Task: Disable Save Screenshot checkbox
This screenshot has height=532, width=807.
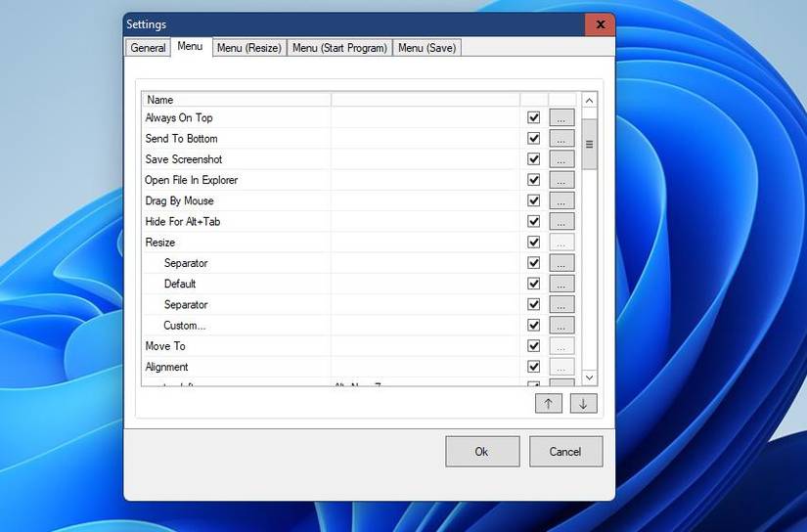Action: coord(534,159)
